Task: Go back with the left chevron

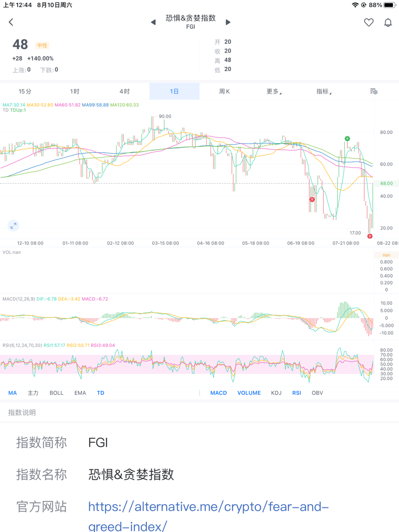Action: click(11, 22)
